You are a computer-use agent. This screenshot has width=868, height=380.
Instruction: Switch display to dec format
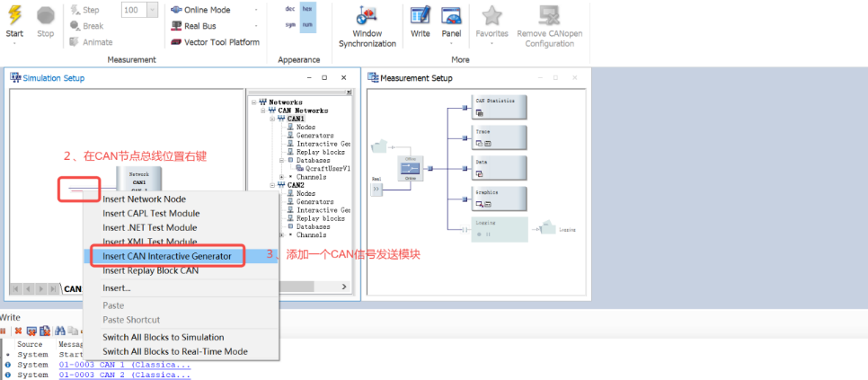pos(290,8)
